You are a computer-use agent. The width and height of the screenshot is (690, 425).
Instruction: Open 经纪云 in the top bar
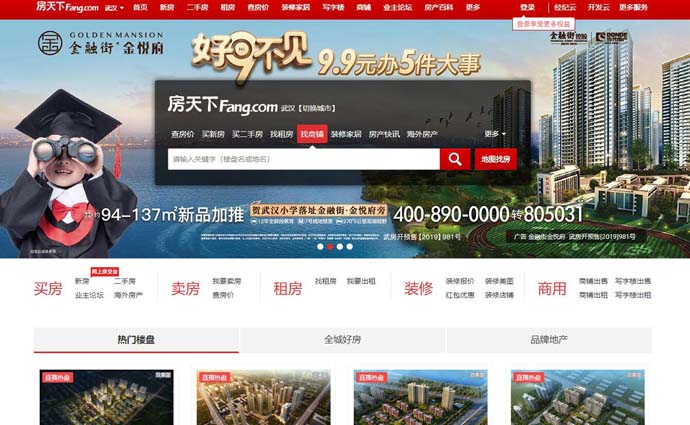pos(565,7)
